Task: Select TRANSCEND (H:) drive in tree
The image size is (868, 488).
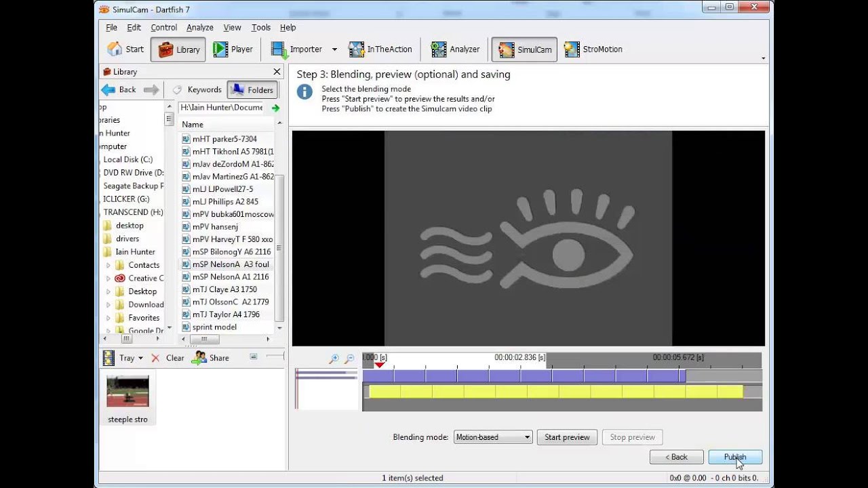Action: [133, 212]
